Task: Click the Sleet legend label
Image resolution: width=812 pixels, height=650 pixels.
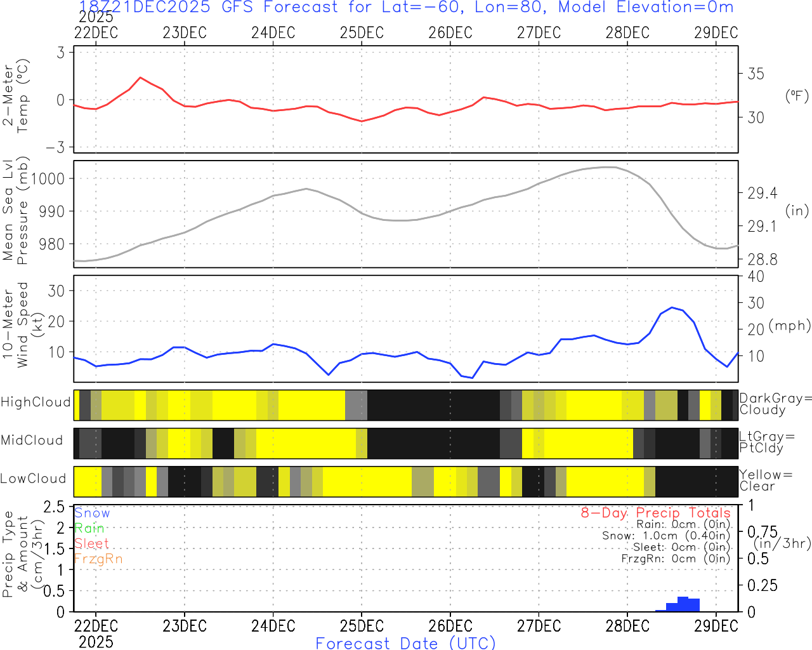Action: pyautogui.click(x=91, y=543)
